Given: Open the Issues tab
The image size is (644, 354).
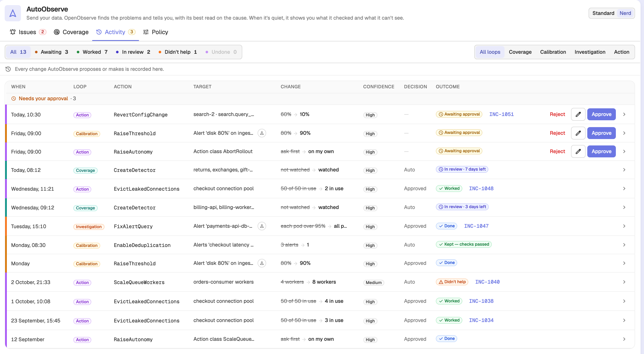Looking at the screenshot, I should point(28,32).
